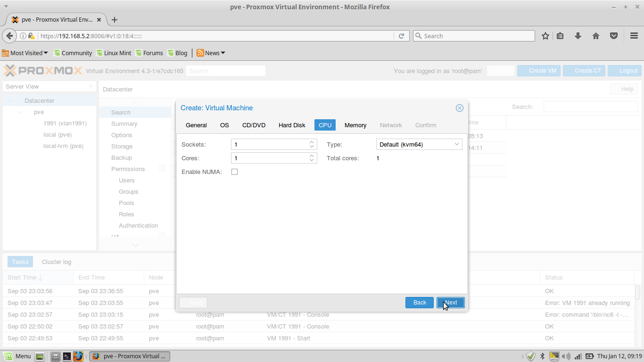
Task: Switch to the CD/DVD tab
Action: [x=254, y=125]
